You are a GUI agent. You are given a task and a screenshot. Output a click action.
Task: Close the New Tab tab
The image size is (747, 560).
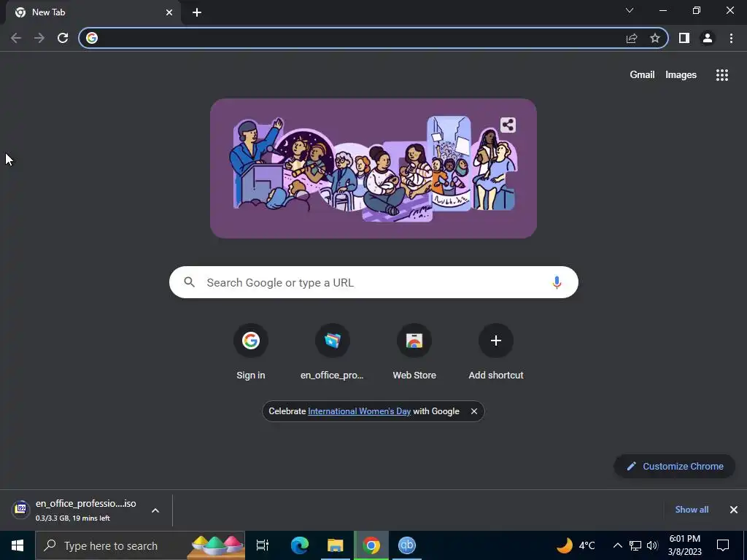point(169,12)
